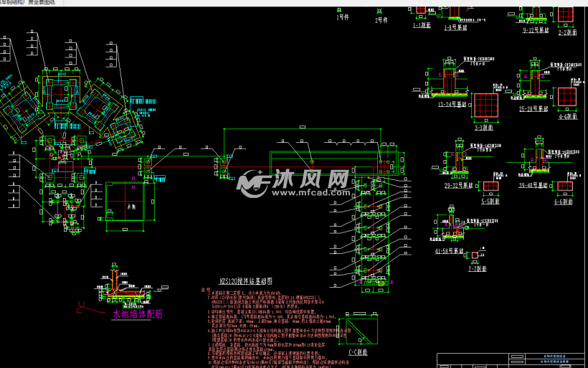Click the 29-32号基础 caption
Viewport: 588px width, 368px height.
(459, 185)
